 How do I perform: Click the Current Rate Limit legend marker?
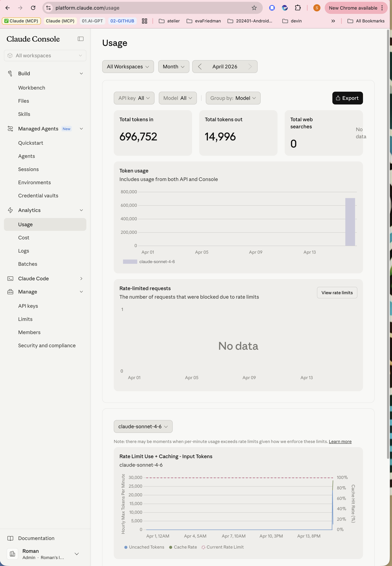click(x=203, y=547)
